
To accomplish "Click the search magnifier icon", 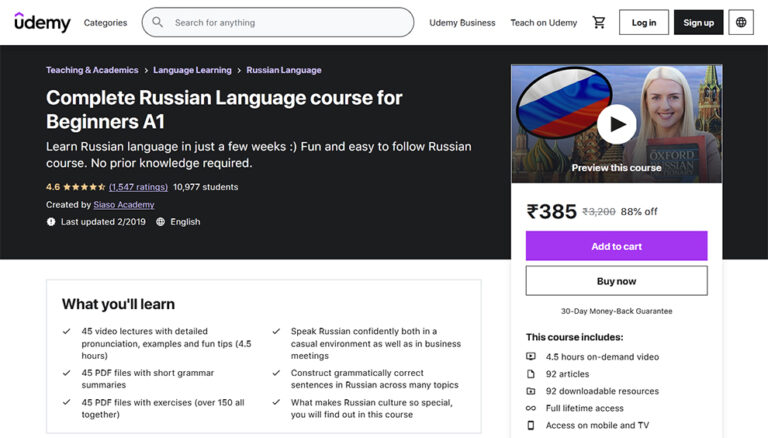I will pyautogui.click(x=157, y=22).
